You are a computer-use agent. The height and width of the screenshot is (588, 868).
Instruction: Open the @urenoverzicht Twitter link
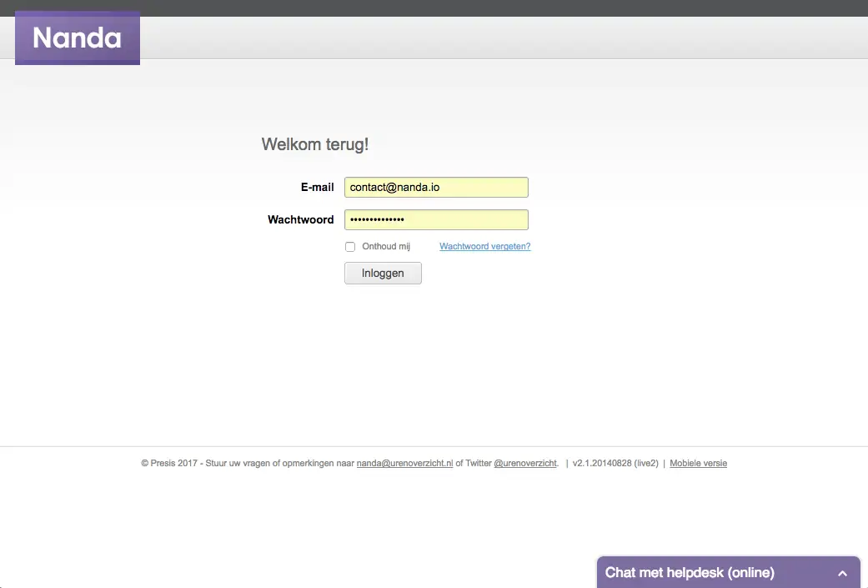tap(525, 464)
